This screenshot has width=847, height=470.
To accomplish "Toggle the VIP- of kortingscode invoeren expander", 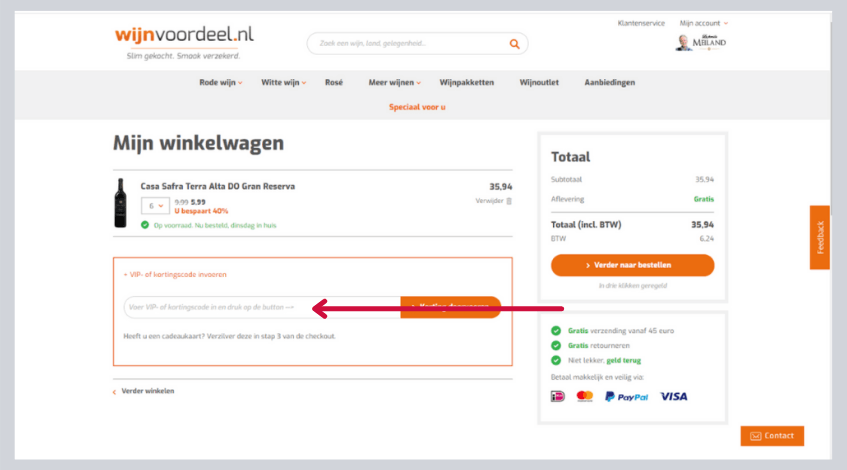I will [x=175, y=274].
